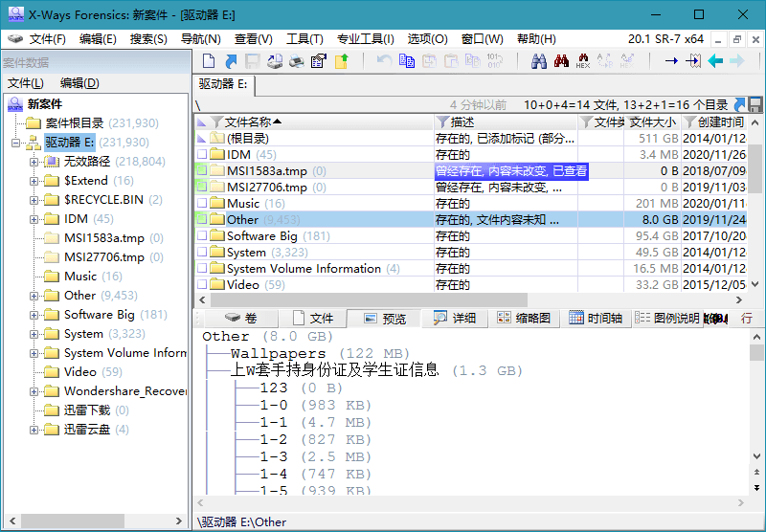Click the new file toolbar icon
Viewport: 766px width, 532px height.
pyautogui.click(x=207, y=61)
